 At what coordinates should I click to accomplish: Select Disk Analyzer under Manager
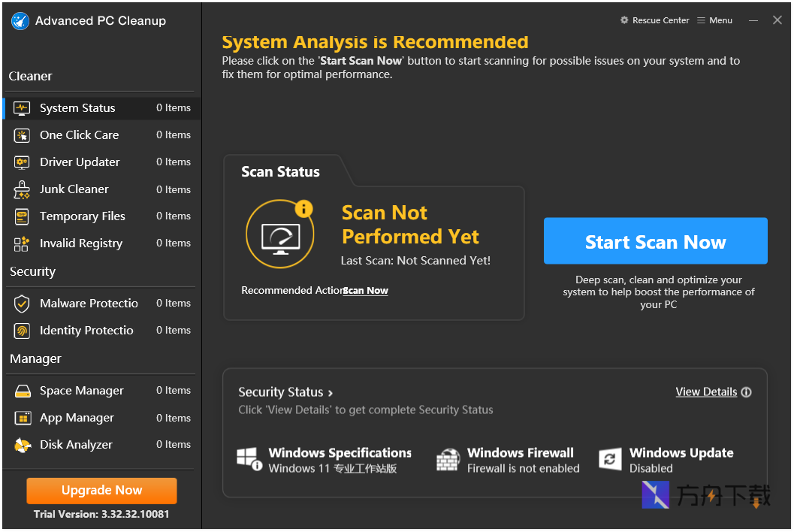101,445
